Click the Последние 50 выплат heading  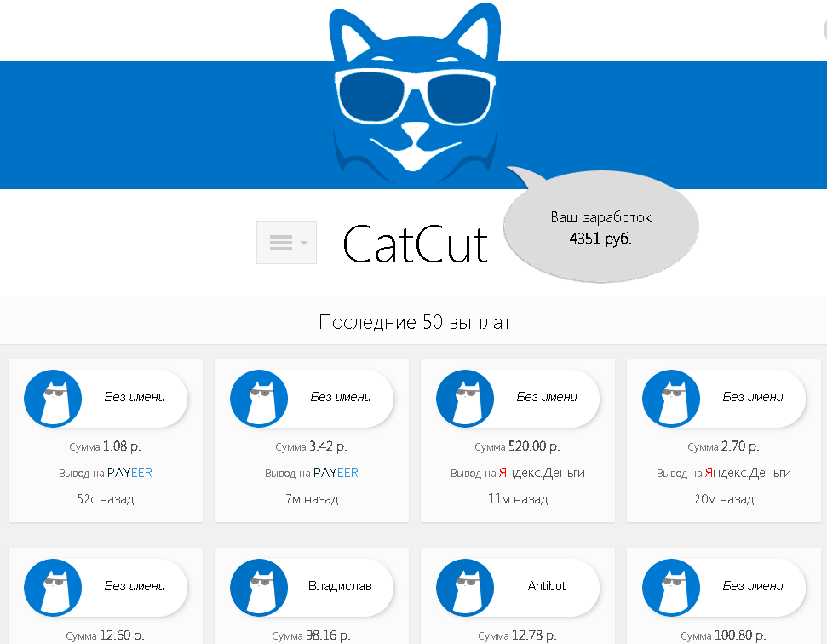coord(415,322)
